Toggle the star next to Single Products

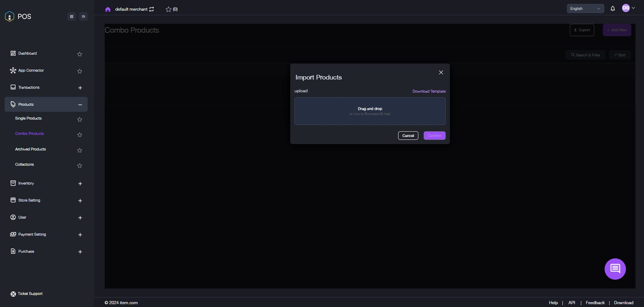coord(79,119)
